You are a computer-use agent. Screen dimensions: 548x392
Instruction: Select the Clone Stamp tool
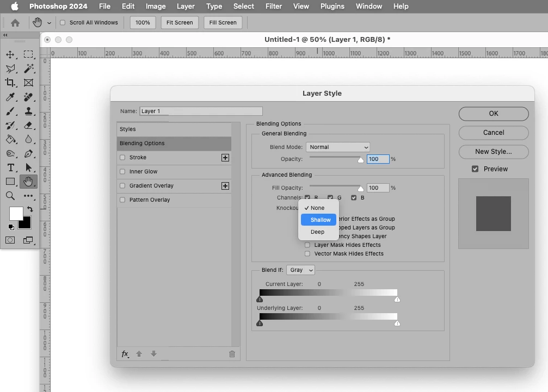click(28, 111)
